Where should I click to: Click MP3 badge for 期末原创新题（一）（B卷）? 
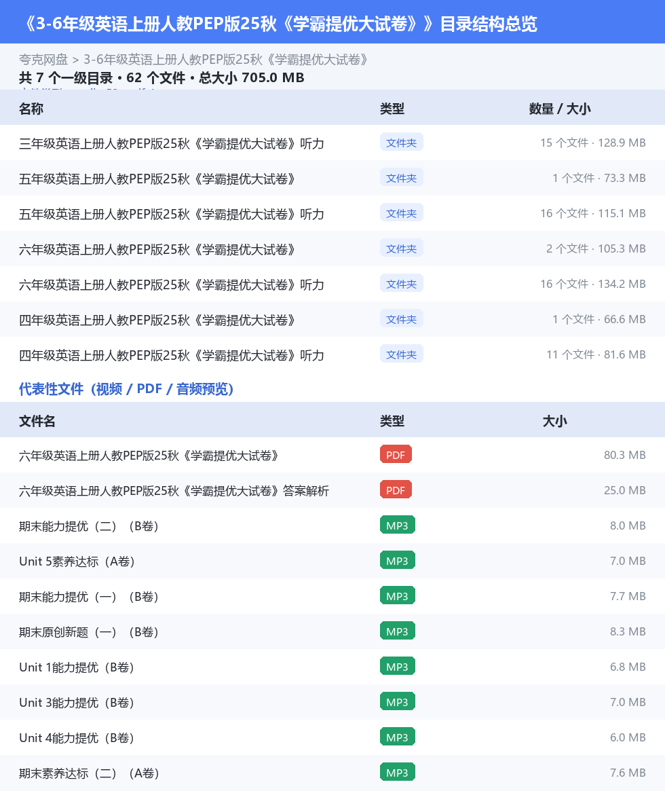tap(398, 631)
